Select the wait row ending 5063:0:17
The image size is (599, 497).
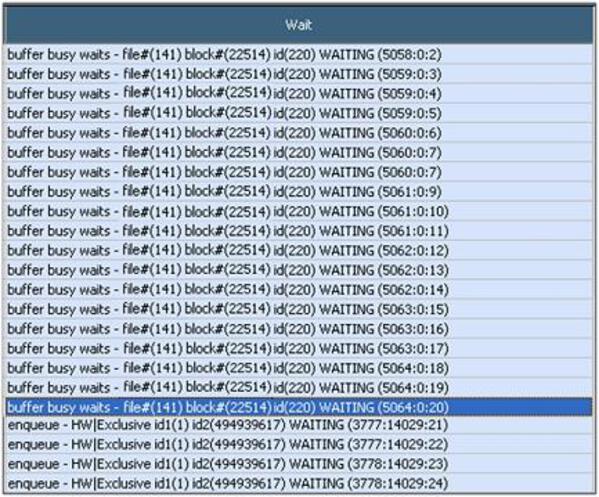tap(298, 348)
